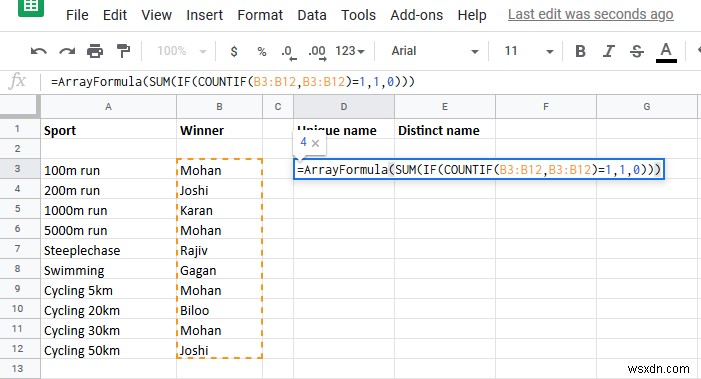Select the Cycling 30km cell
701x379 pixels.
pos(108,329)
